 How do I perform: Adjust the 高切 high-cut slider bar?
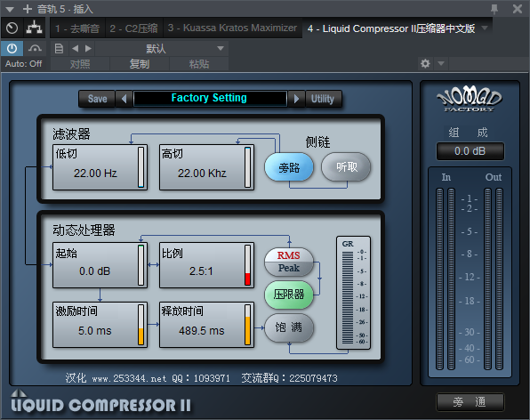pyautogui.click(x=248, y=167)
